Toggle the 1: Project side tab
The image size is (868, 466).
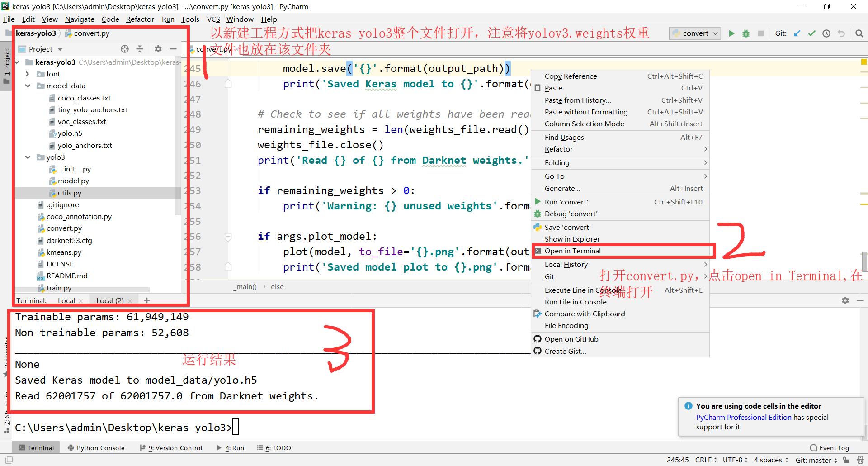(6, 67)
